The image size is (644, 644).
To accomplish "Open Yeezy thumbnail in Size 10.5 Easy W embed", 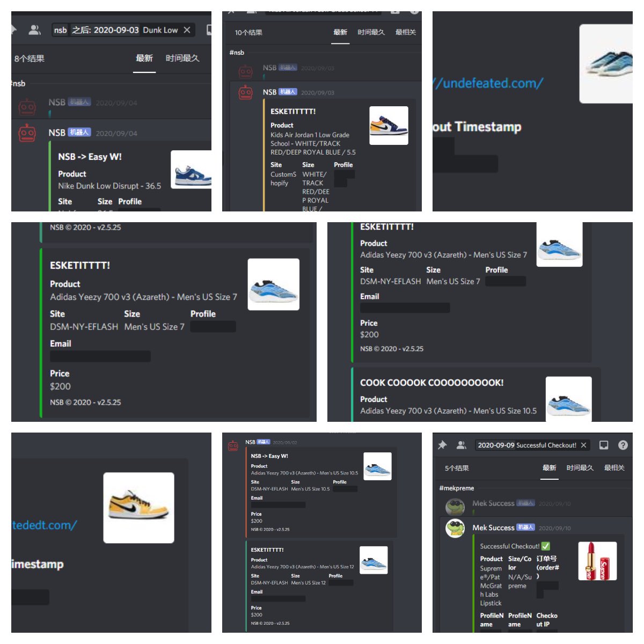I will click(377, 466).
